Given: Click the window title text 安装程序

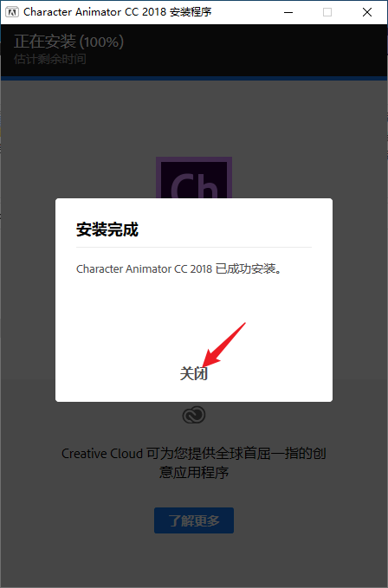Looking at the screenshot, I should 191,12.
